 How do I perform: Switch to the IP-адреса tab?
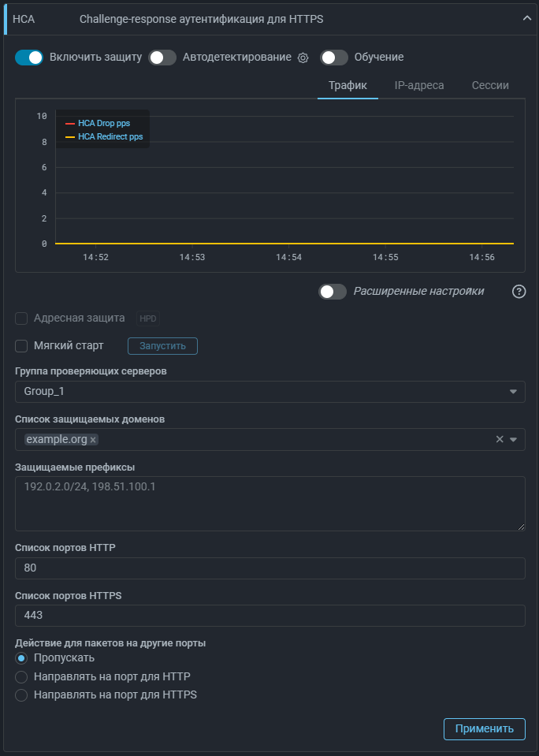point(418,85)
